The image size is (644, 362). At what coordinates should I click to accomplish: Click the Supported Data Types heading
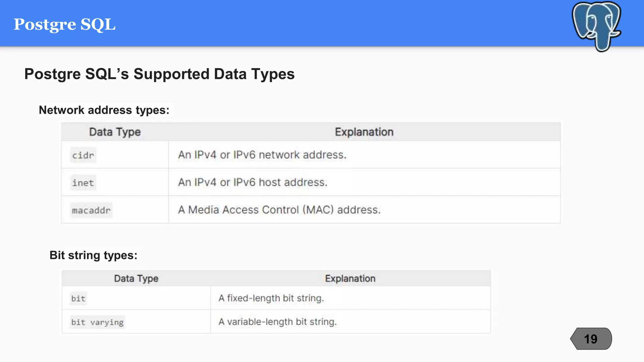[159, 74]
